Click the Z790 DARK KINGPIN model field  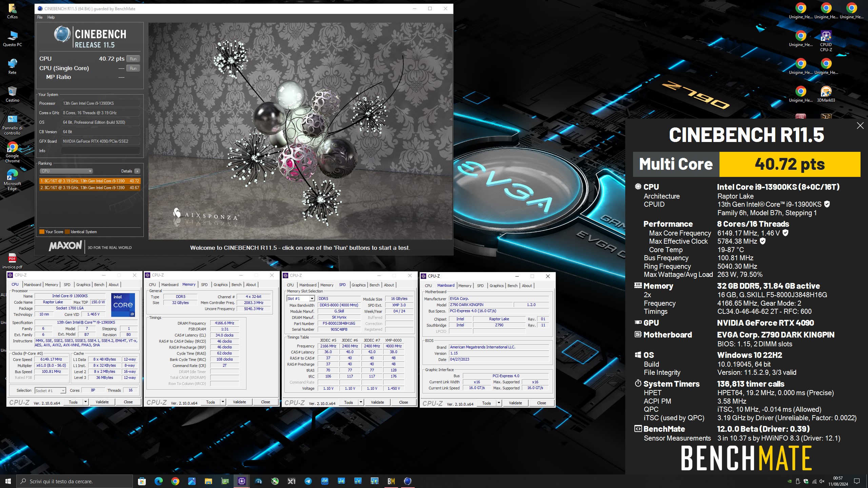[480, 305]
